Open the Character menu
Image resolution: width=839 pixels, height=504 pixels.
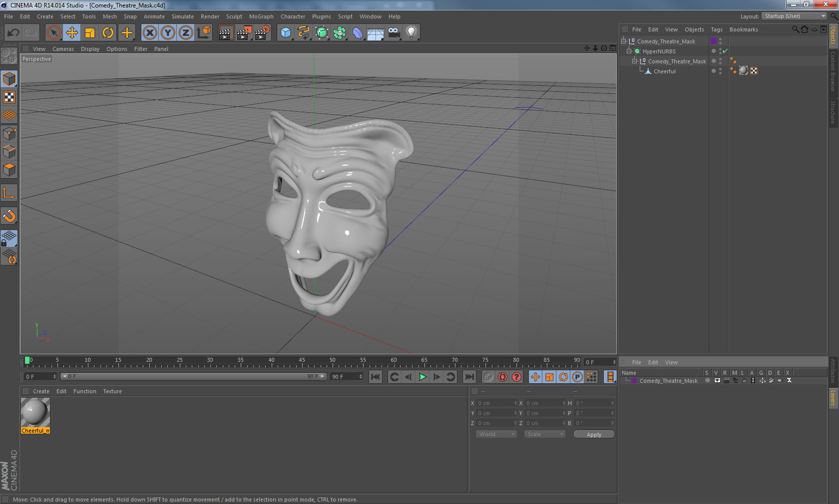tap(293, 16)
